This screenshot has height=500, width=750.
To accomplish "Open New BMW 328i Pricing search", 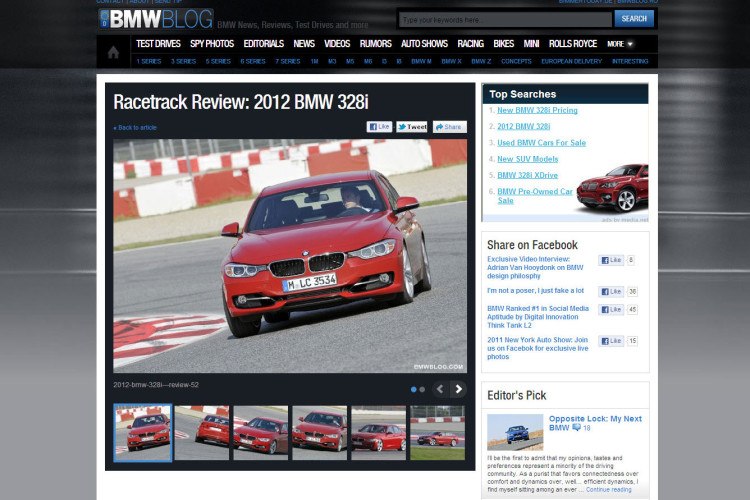I will click(537, 111).
